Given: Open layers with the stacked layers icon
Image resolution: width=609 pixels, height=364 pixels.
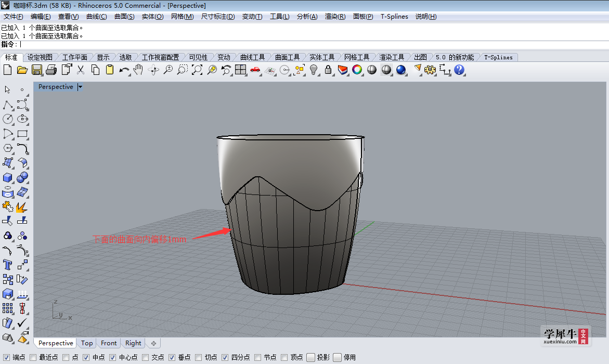Looking at the screenshot, I should pyautogui.click(x=343, y=70).
